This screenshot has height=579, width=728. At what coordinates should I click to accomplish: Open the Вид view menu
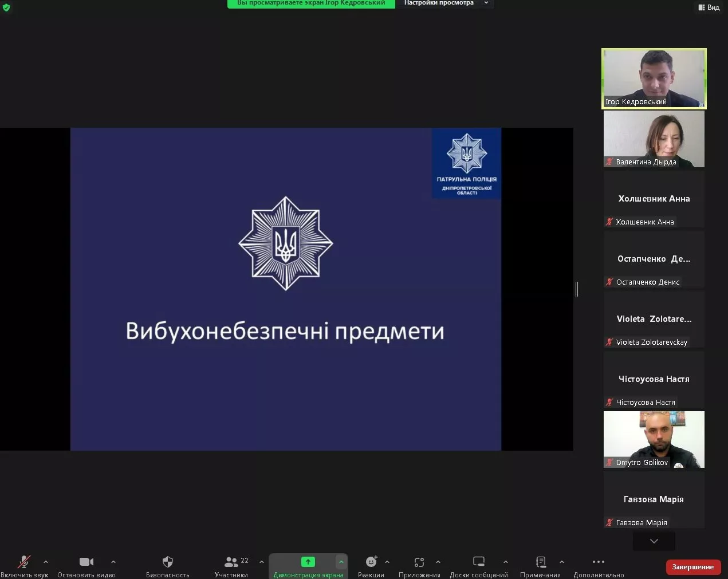(709, 7)
